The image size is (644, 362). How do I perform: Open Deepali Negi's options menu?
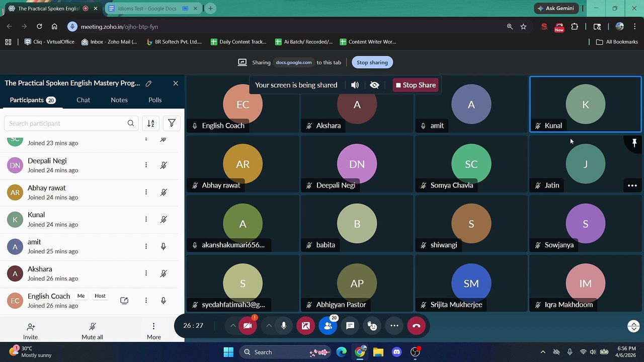pos(146,165)
